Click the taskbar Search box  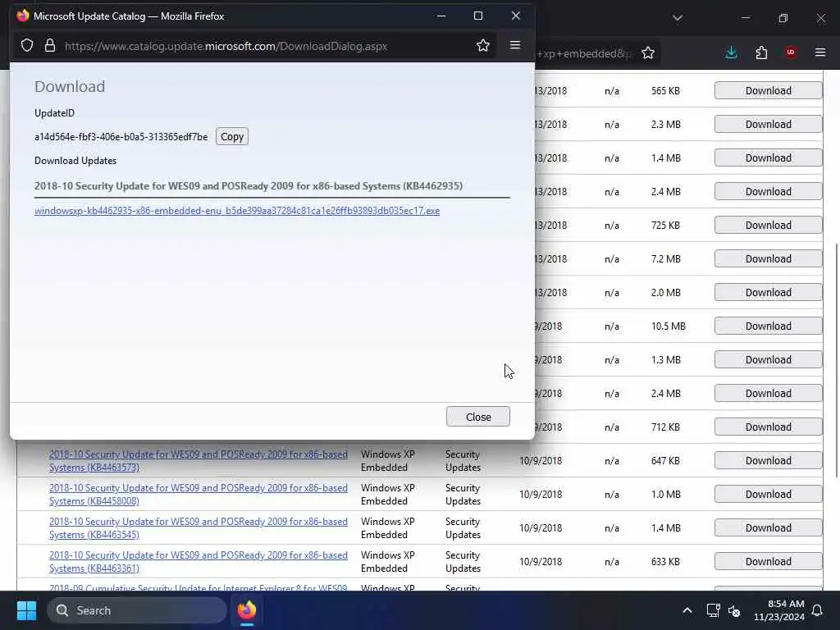click(137, 610)
